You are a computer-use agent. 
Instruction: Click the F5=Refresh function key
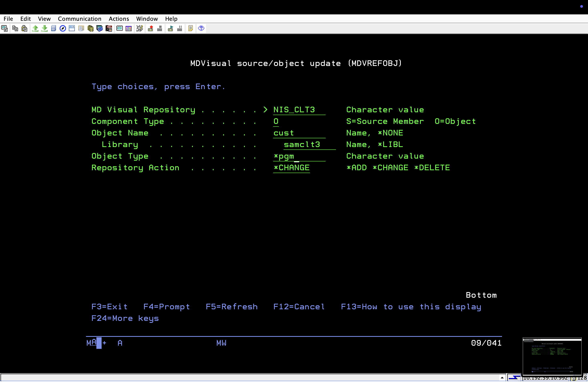(232, 307)
